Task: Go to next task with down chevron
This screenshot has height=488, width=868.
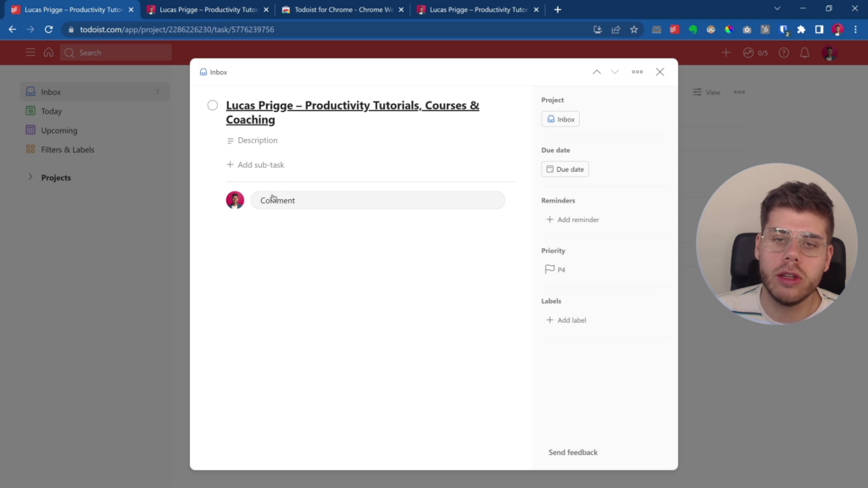Action: [x=615, y=72]
